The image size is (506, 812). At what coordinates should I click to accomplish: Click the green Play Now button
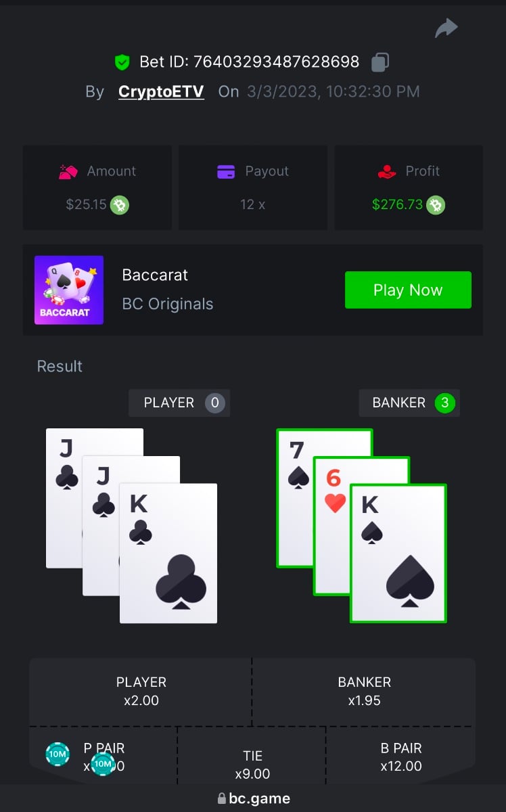(x=408, y=290)
